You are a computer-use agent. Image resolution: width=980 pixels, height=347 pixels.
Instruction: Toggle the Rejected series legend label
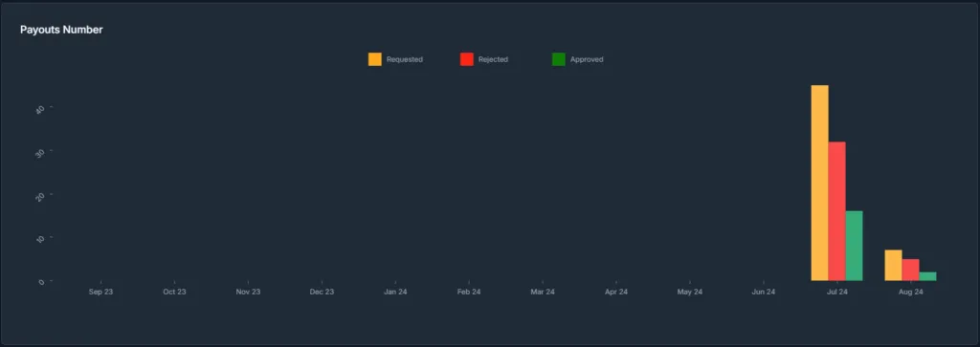click(x=493, y=60)
